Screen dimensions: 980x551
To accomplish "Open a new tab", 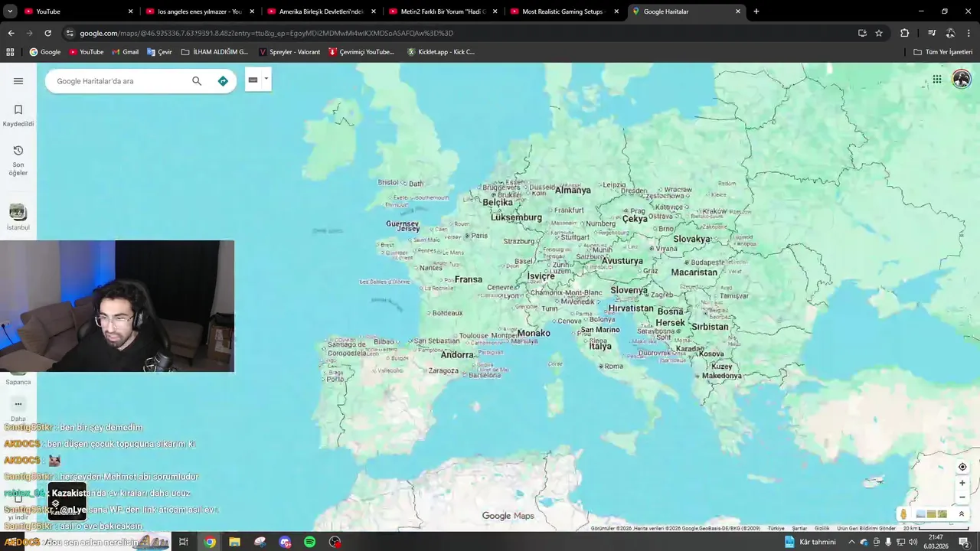I will point(756,11).
